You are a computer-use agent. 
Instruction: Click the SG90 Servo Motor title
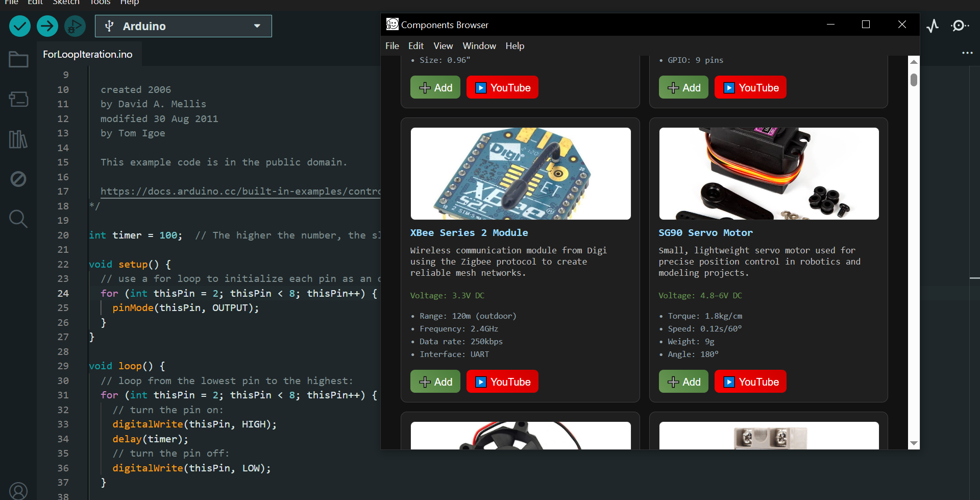point(705,233)
